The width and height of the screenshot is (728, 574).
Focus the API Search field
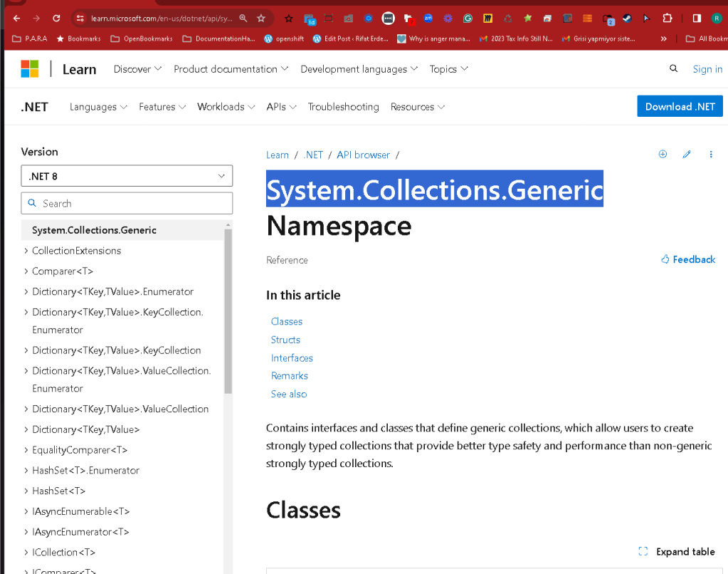[127, 203]
